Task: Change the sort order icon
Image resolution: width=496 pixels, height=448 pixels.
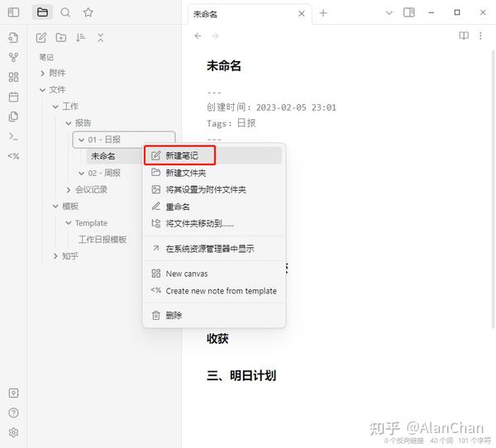Action: coord(80,38)
